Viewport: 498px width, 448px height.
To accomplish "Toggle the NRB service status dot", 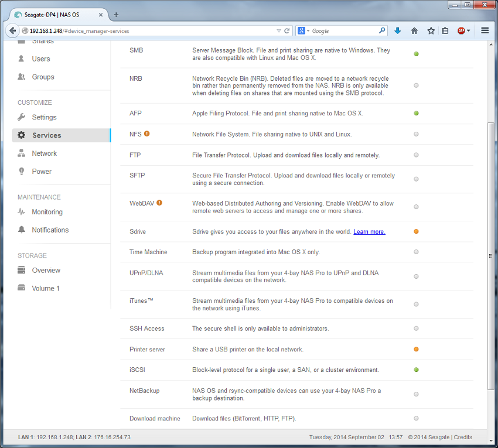I will [416, 86].
